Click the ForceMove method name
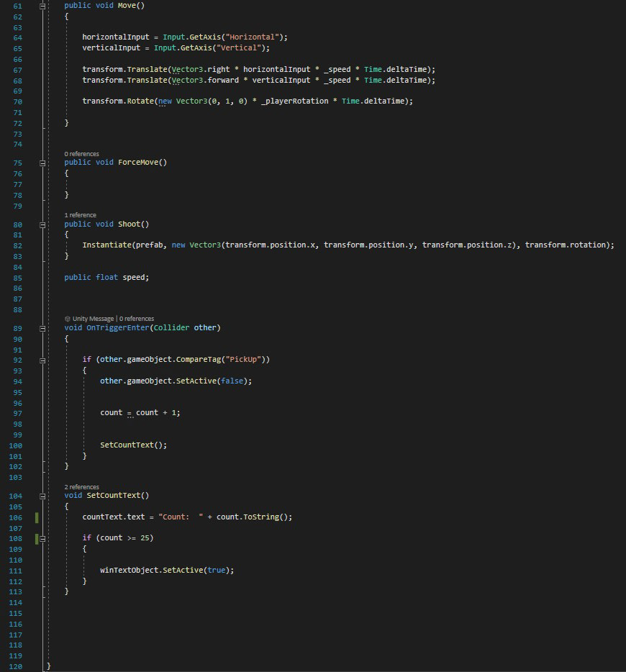The height and width of the screenshot is (672, 626). tap(138, 163)
